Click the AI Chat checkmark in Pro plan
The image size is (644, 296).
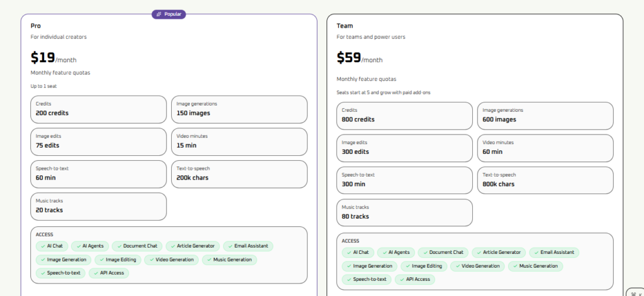click(42, 246)
